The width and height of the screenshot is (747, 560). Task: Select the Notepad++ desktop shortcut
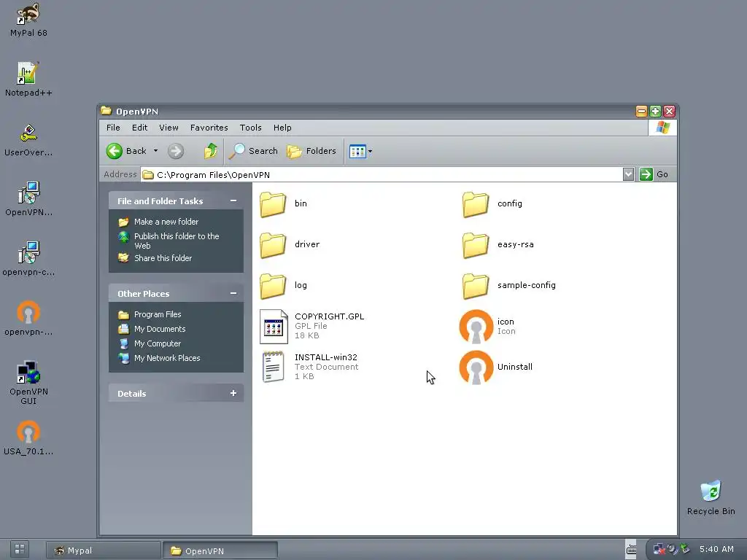(x=28, y=79)
